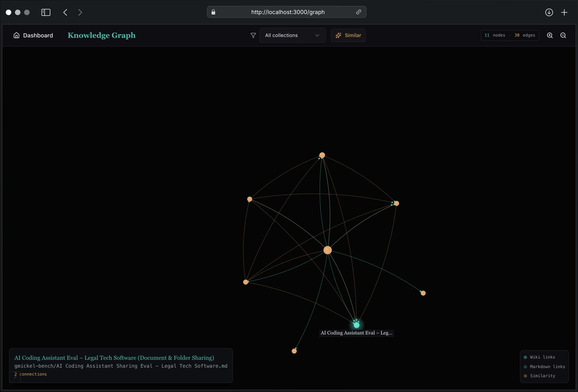The width and height of the screenshot is (578, 392).
Task: Click the sparkle icon on the Similar button
Action: click(338, 35)
